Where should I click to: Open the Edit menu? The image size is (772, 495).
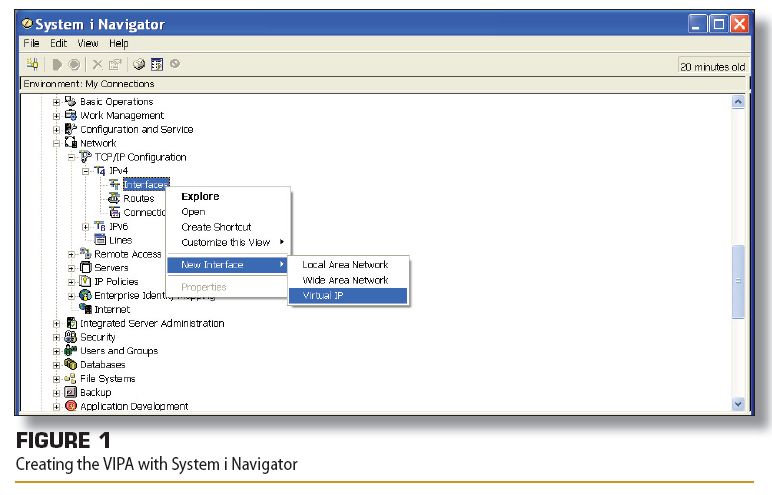coord(58,43)
